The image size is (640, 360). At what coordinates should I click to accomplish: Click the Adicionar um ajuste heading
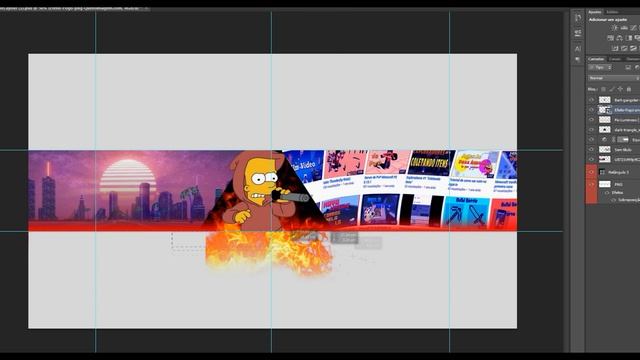[608, 20]
